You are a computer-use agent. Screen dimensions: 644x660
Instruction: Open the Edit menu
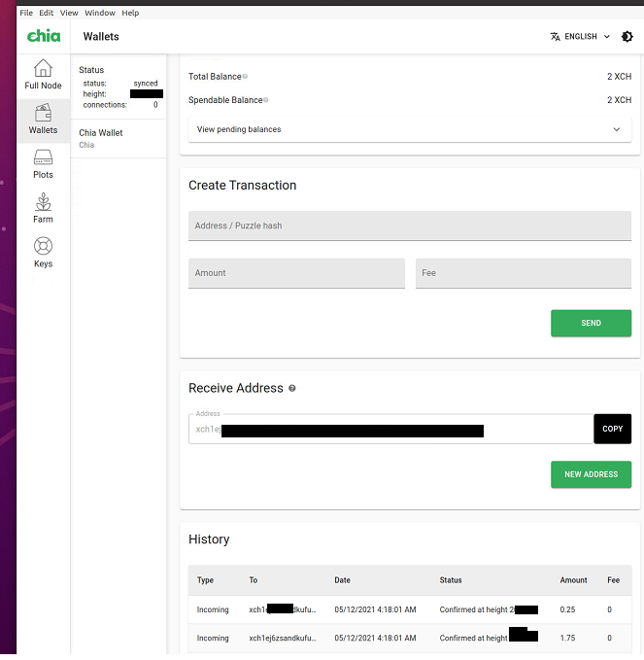point(46,13)
